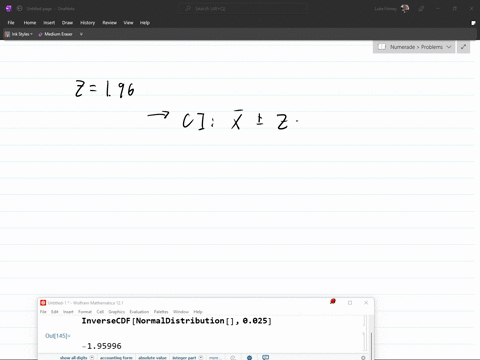The height and width of the screenshot is (360, 480).
Task: Open Mathematica Insert menu
Action: (x=68, y=312)
